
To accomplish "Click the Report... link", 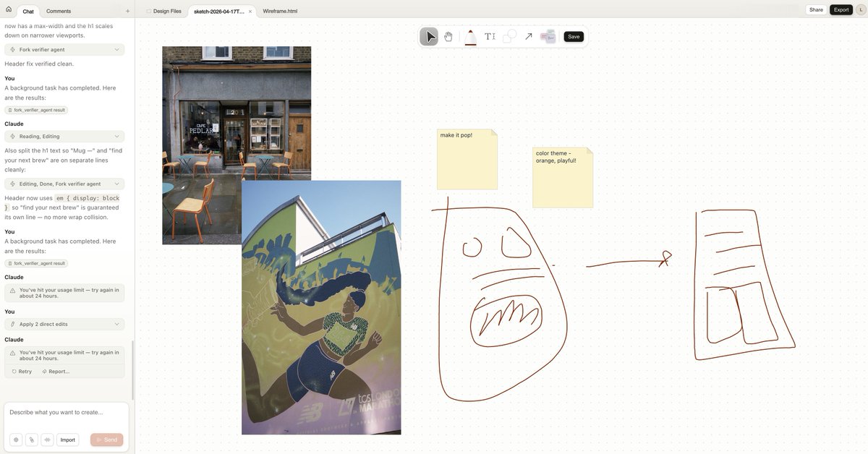I will click(x=56, y=371).
